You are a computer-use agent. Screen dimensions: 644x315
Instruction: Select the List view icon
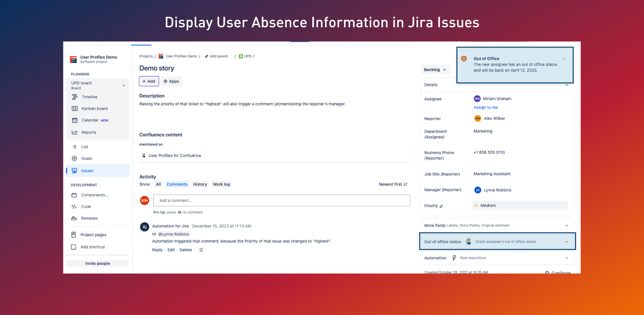point(74,147)
